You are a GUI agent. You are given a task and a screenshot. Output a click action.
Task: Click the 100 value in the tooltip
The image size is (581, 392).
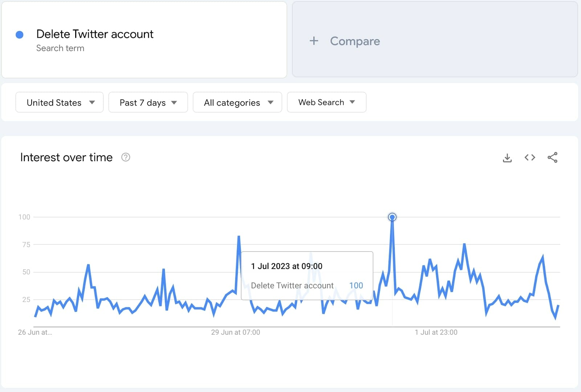(x=356, y=286)
